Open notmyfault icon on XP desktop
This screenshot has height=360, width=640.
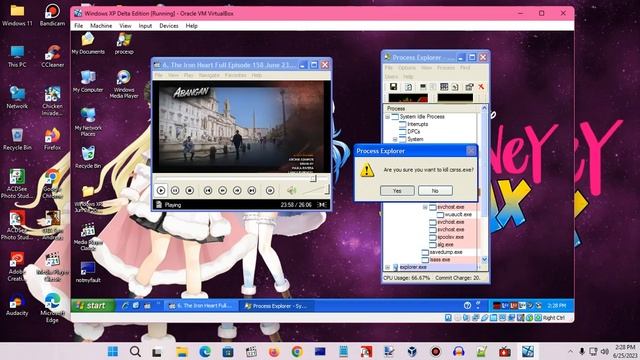(x=88, y=272)
